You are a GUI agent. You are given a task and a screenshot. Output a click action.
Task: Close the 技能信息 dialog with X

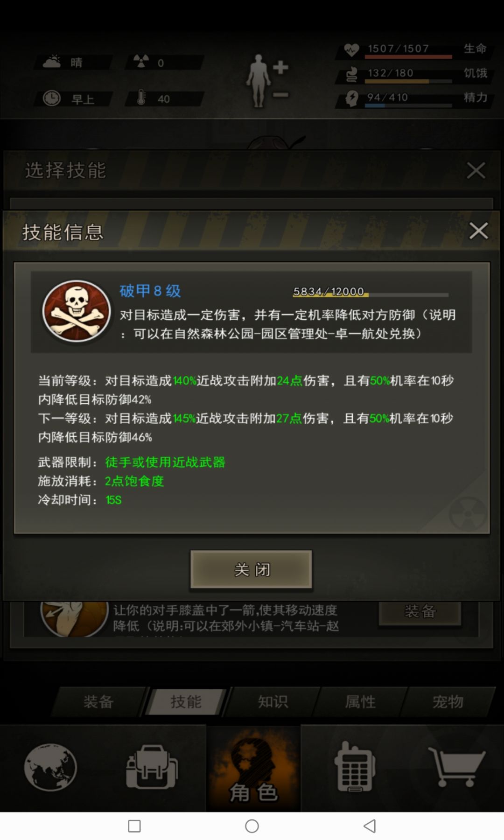pyautogui.click(x=478, y=231)
